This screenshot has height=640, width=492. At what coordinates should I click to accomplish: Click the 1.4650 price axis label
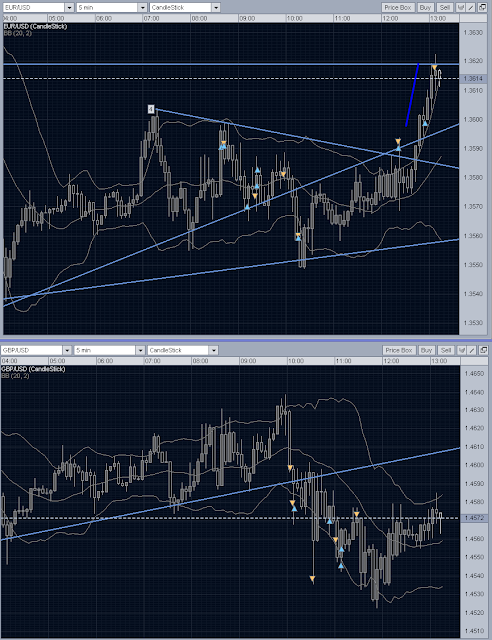pos(474,374)
